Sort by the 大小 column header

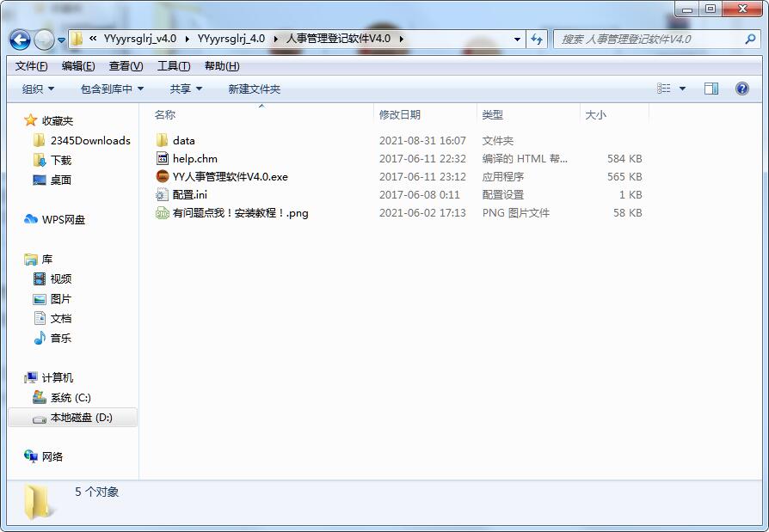[595, 115]
